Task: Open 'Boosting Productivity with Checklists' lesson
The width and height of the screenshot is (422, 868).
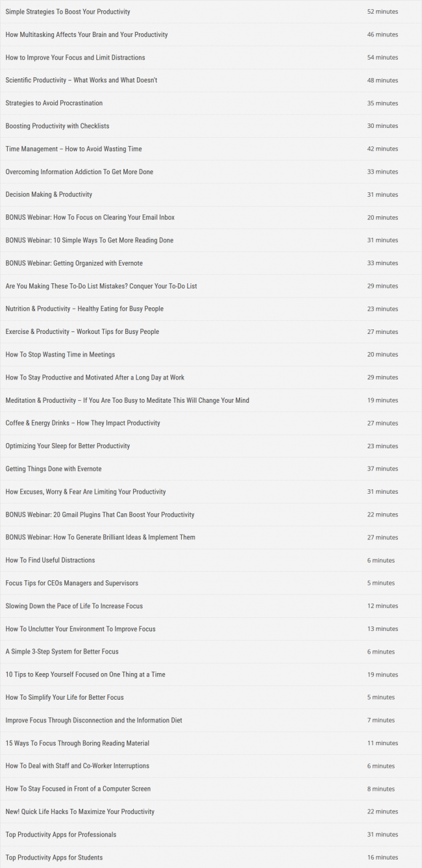Action: tap(57, 126)
